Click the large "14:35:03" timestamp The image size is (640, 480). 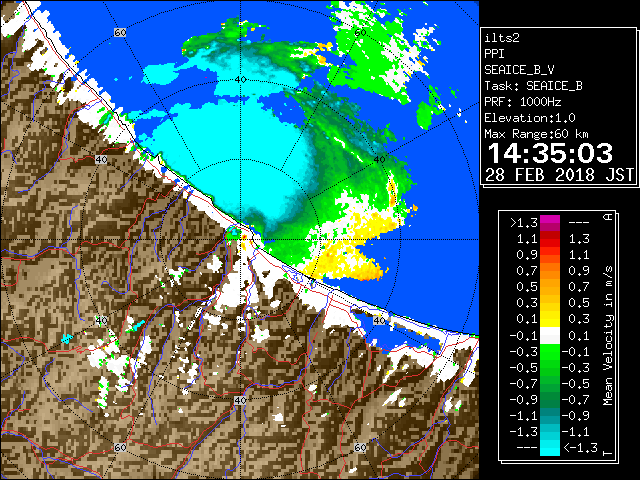(x=550, y=153)
